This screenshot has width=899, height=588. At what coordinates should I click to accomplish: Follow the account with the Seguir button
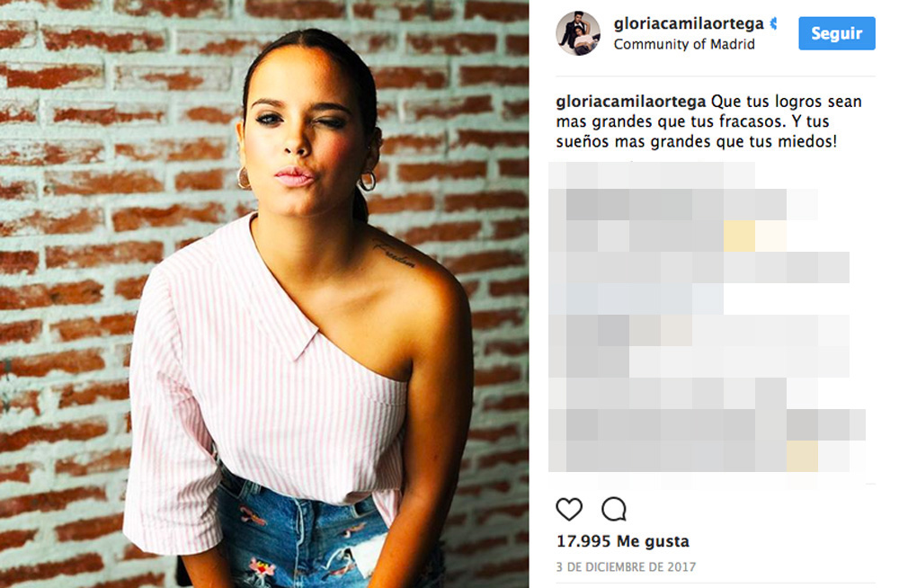click(x=836, y=33)
